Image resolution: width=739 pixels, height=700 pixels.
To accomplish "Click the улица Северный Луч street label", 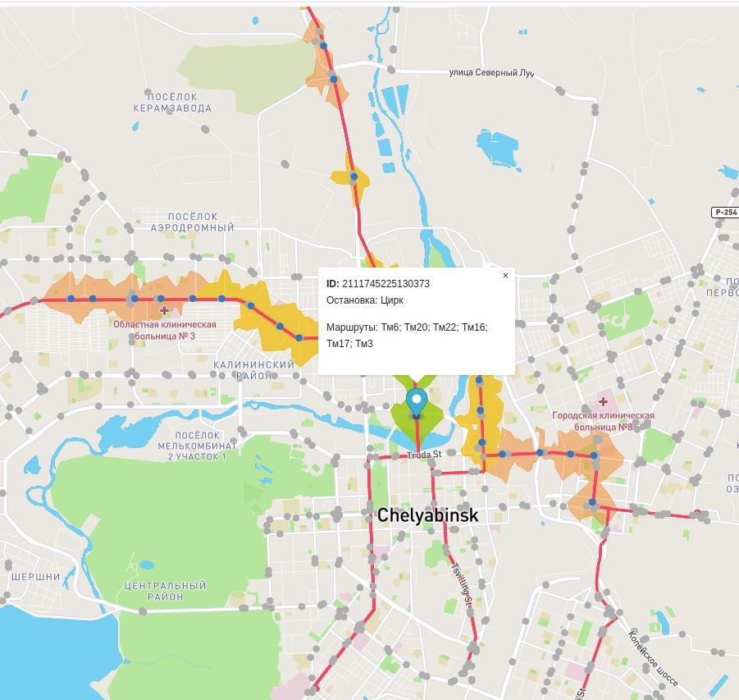I will (491, 73).
